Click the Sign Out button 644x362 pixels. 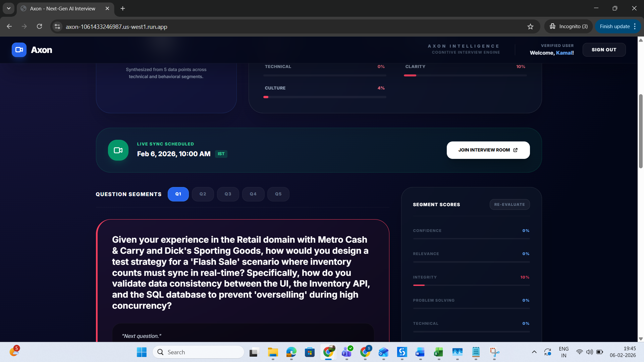click(604, 50)
